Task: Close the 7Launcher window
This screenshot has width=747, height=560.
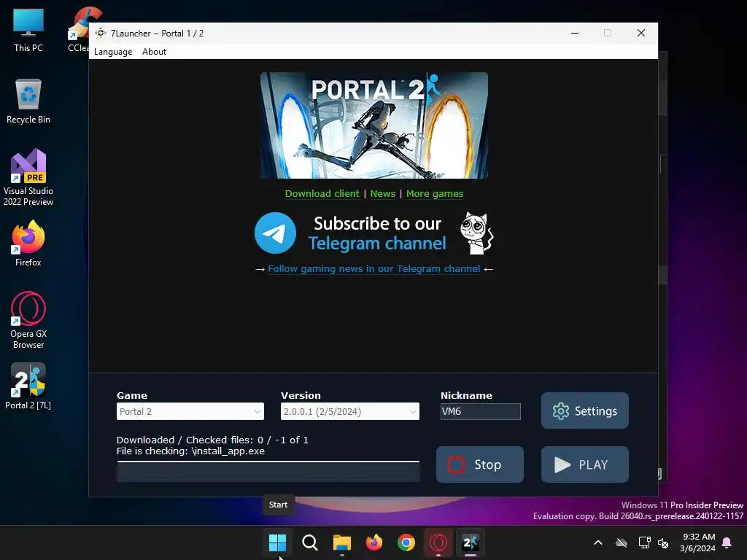Action: click(640, 33)
